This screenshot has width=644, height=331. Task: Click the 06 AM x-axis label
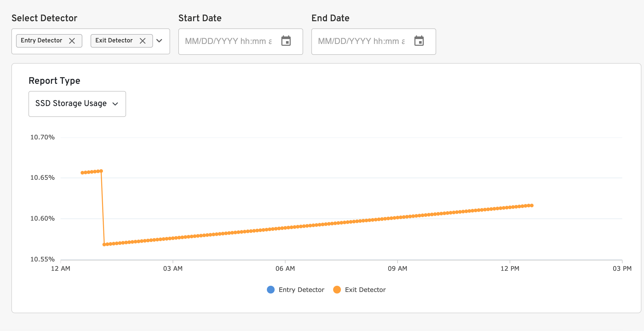[285, 268]
